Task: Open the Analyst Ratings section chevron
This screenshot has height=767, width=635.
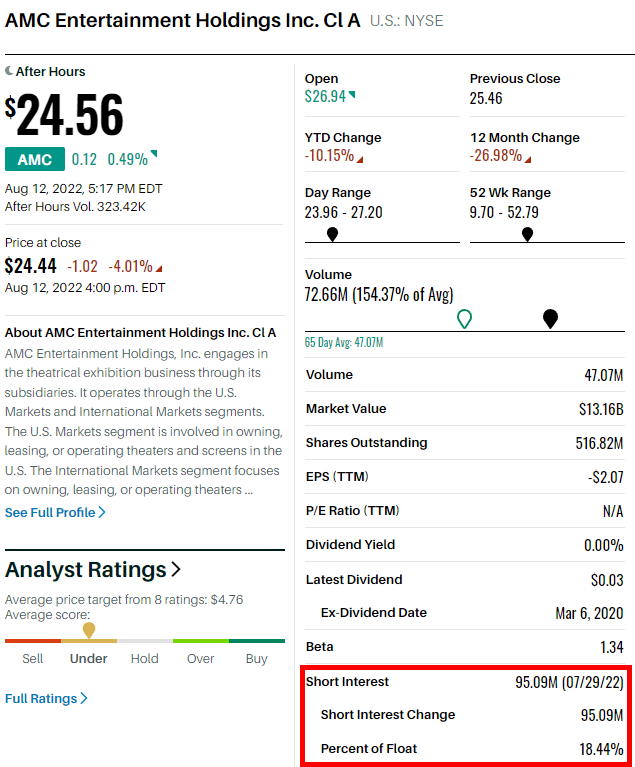Action: pyautogui.click(x=176, y=569)
